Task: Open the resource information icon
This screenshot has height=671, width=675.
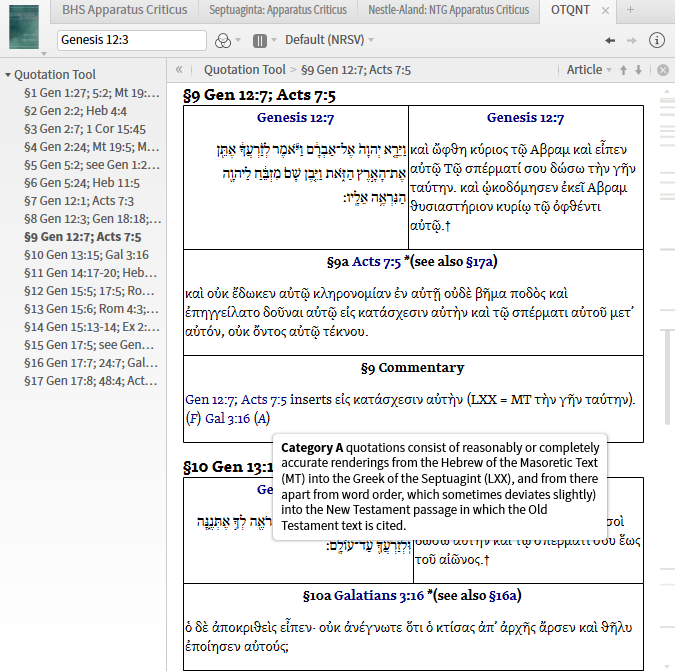Action: (656, 40)
